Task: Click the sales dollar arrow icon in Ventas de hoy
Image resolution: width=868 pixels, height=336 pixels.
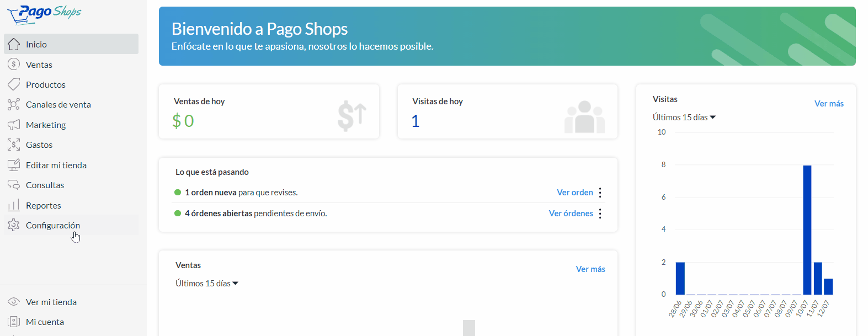Action: (352, 116)
